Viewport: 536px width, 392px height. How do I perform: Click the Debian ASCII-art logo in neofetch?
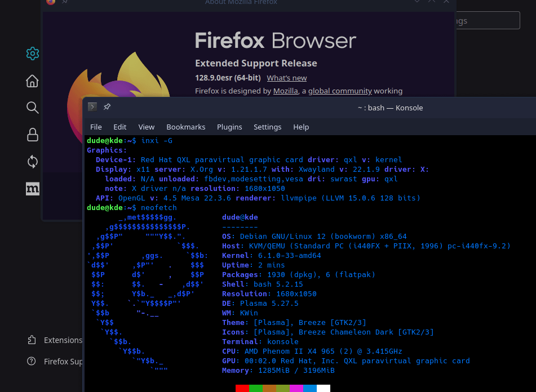148,293
